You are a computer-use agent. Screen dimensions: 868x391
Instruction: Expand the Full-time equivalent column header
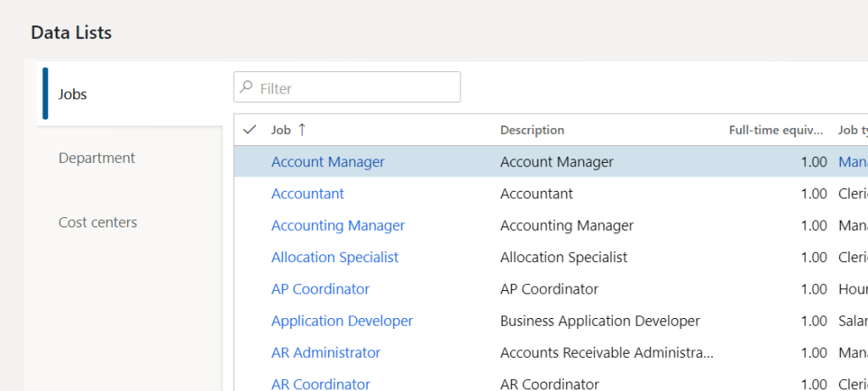pyautogui.click(x=776, y=130)
